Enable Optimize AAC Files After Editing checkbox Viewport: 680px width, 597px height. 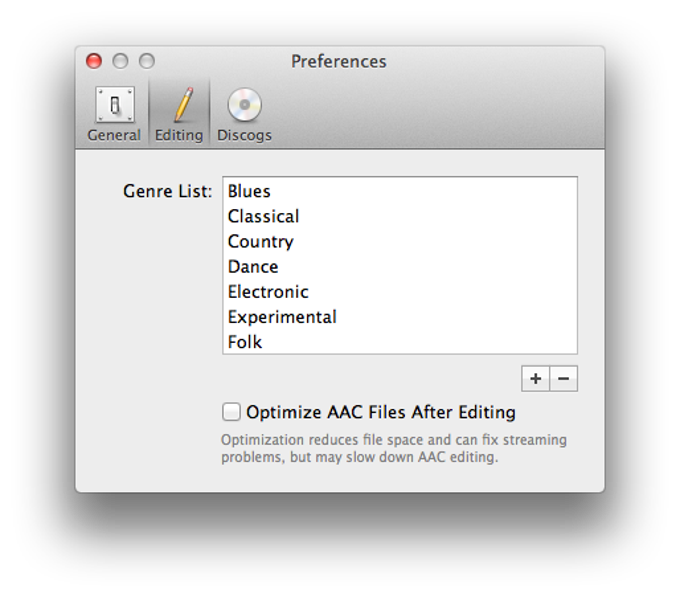[x=231, y=411]
